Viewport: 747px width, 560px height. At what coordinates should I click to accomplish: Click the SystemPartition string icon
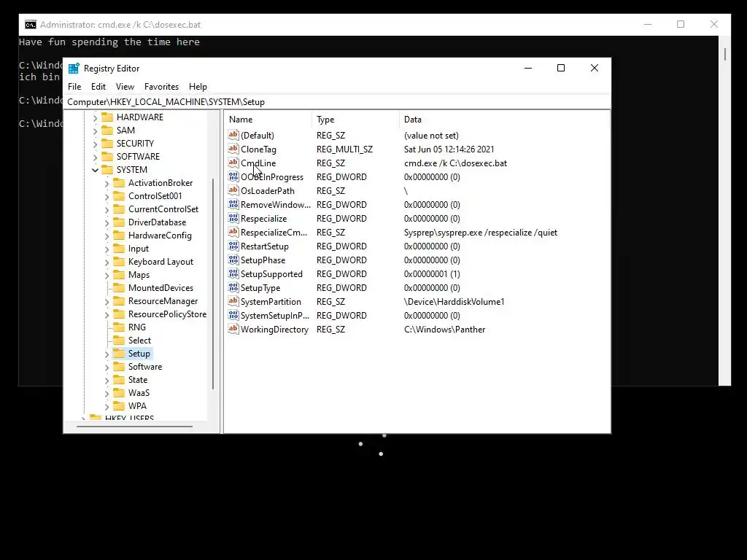(x=233, y=301)
